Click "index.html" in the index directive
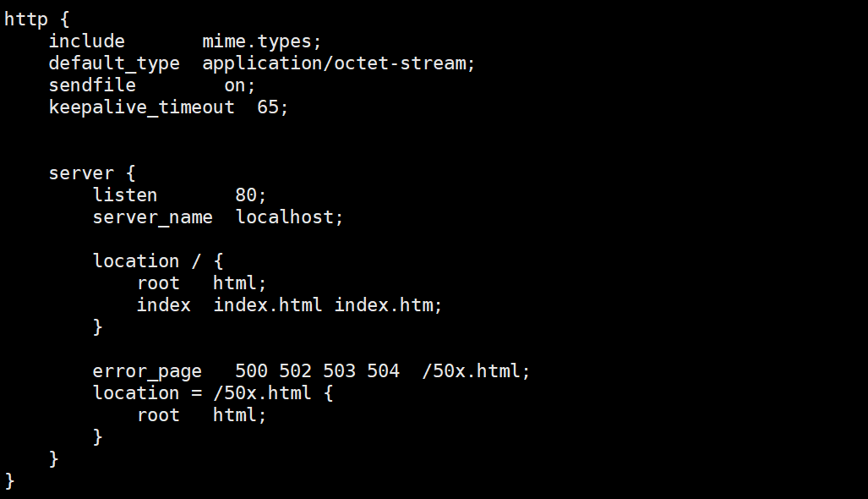This screenshot has width=868, height=499. [267, 305]
